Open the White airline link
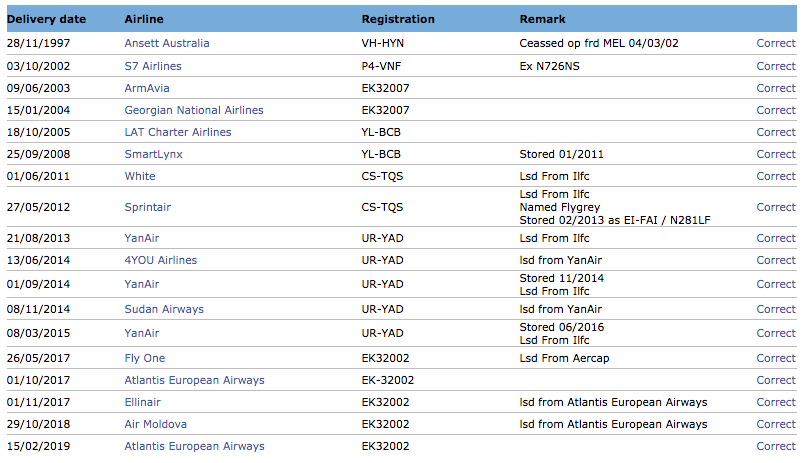Image resolution: width=811 pixels, height=463 pixels. [140, 176]
